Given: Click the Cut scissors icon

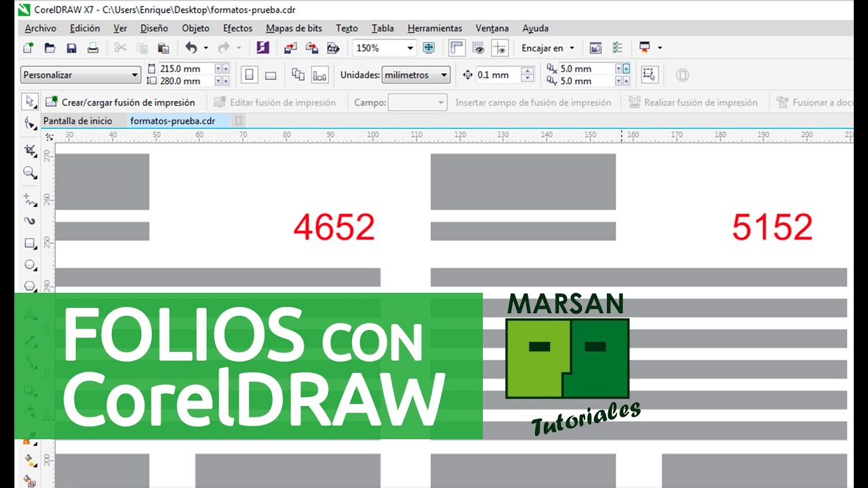Looking at the screenshot, I should tap(120, 48).
